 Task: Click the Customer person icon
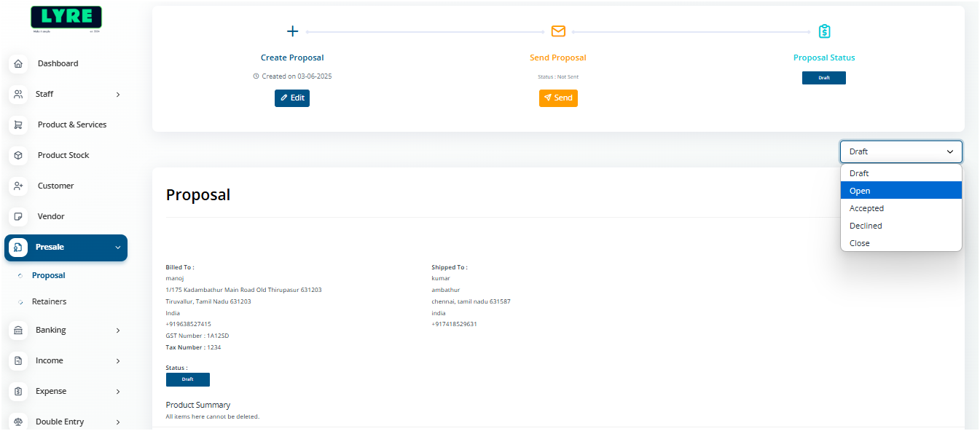coord(18,186)
